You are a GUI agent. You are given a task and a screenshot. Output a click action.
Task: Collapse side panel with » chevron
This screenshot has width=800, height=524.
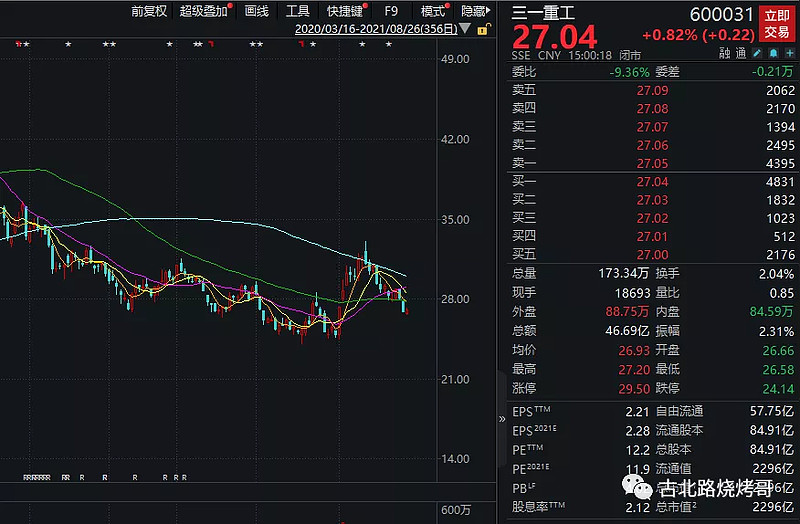pyautogui.click(x=502, y=419)
